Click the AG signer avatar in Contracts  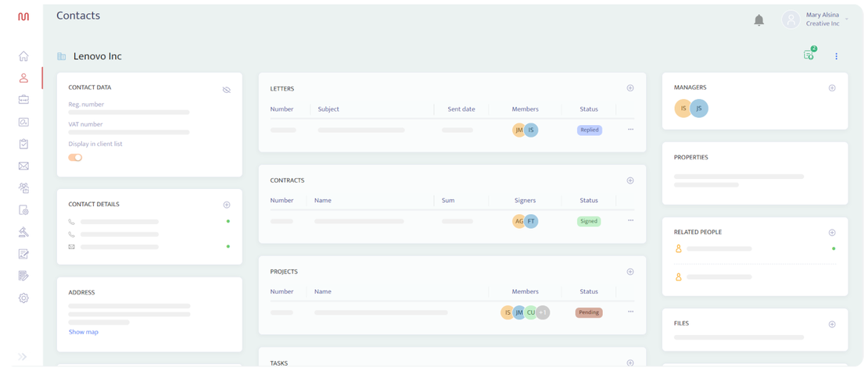point(519,221)
